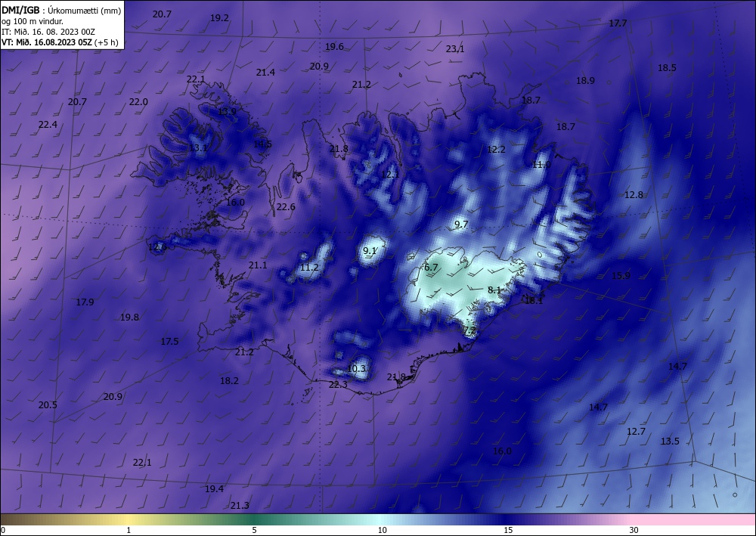The height and width of the screenshot is (536, 756).
Task: Click the map value 13.1
Action: point(198,148)
